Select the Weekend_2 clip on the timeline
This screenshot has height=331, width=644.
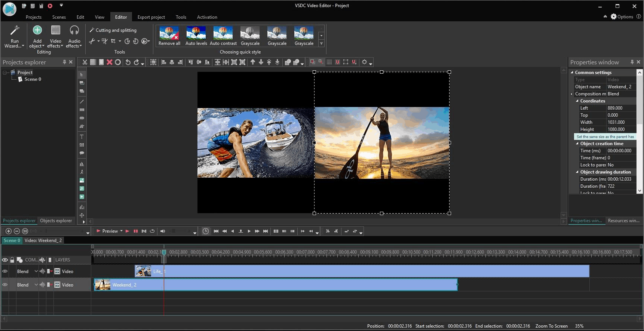point(276,285)
